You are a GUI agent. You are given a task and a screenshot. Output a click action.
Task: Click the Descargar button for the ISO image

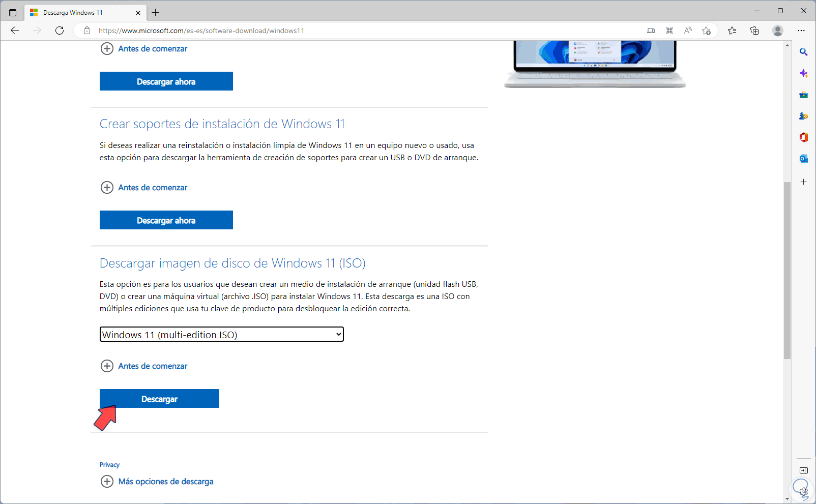tap(159, 399)
